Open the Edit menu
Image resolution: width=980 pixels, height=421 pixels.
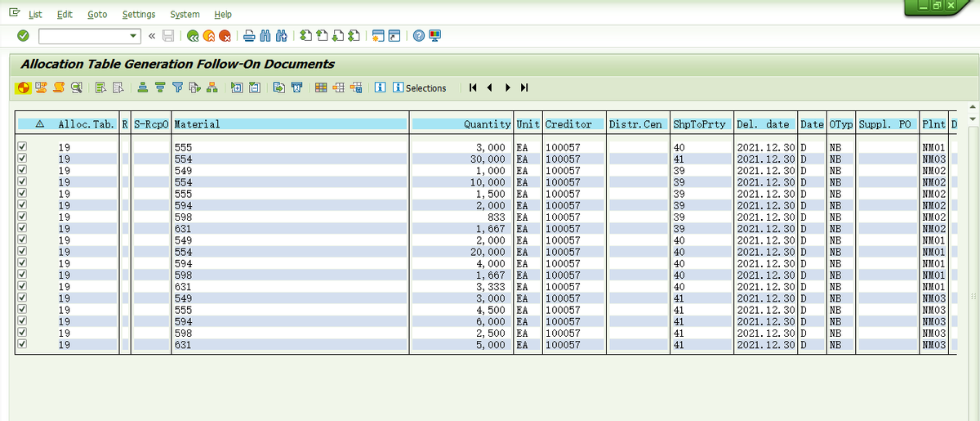point(65,14)
